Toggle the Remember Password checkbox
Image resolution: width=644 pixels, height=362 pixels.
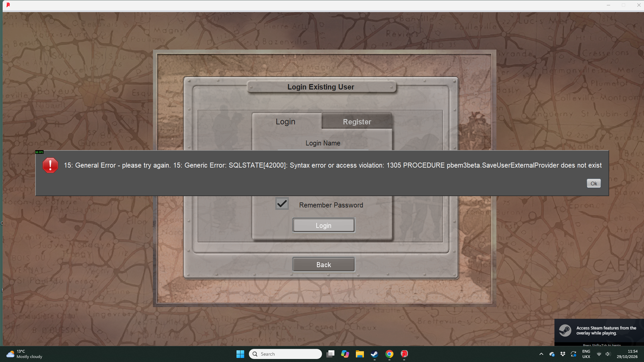[x=282, y=204]
